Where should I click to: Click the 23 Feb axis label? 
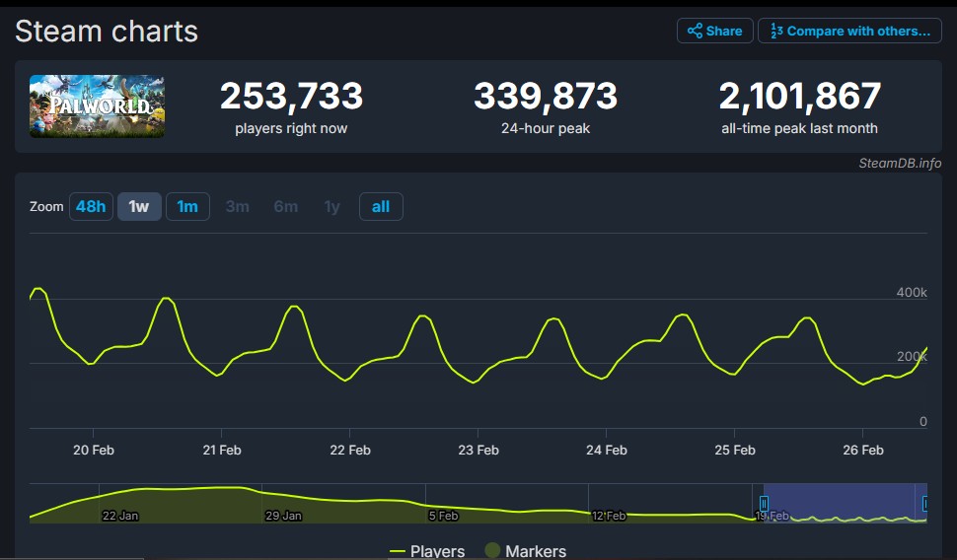tap(478, 451)
